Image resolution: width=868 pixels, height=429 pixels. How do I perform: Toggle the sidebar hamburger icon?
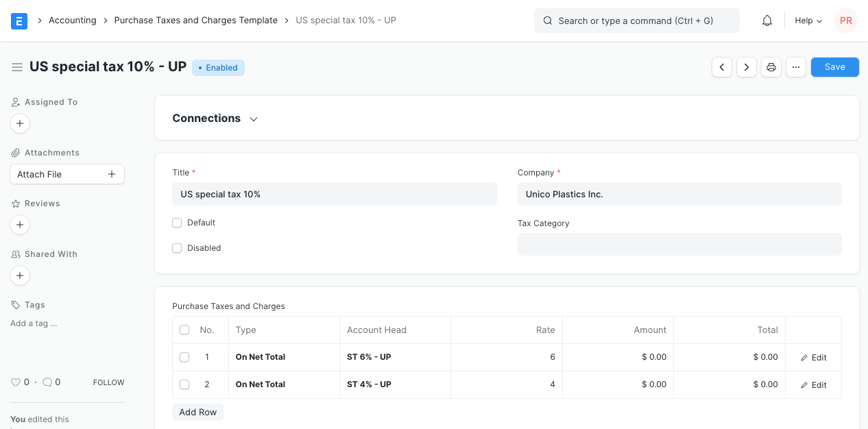coord(17,67)
